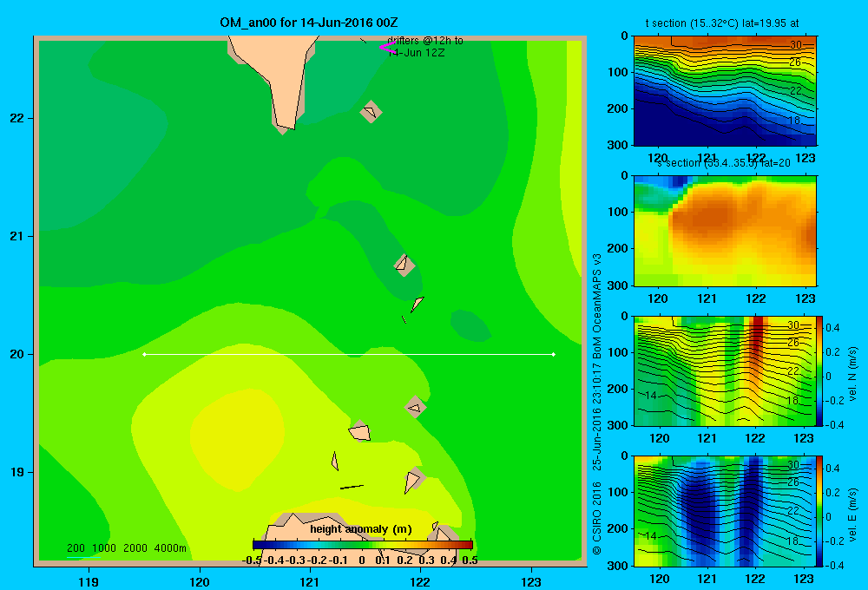Click the 'drifters @12h to' label
868x590 pixels.
click(425, 41)
